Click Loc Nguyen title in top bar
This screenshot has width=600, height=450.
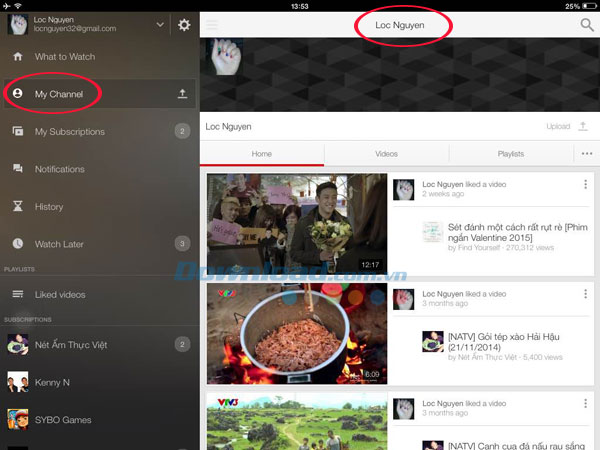399,25
